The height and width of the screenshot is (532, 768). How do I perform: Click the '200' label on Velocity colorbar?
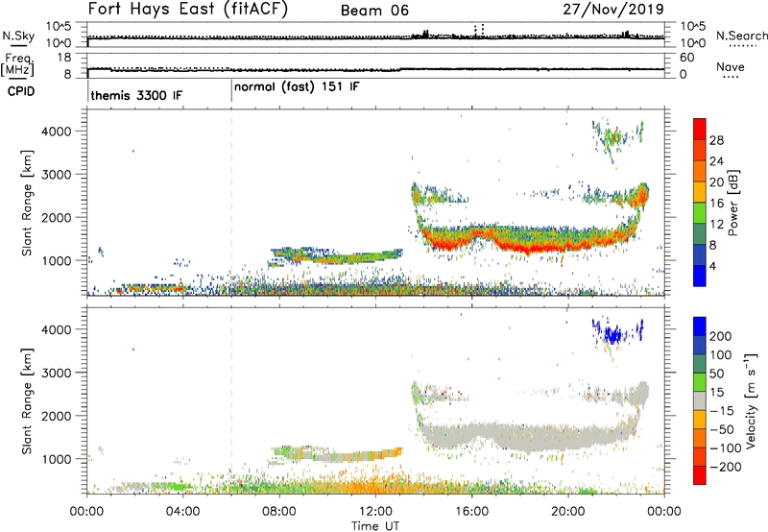pyautogui.click(x=721, y=336)
